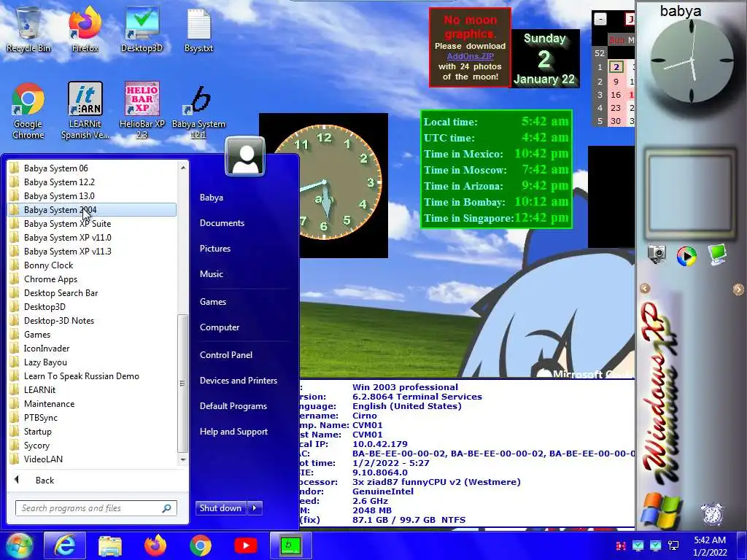This screenshot has width=747, height=560.
Task: Open Computer from the Start menu
Action: click(219, 327)
